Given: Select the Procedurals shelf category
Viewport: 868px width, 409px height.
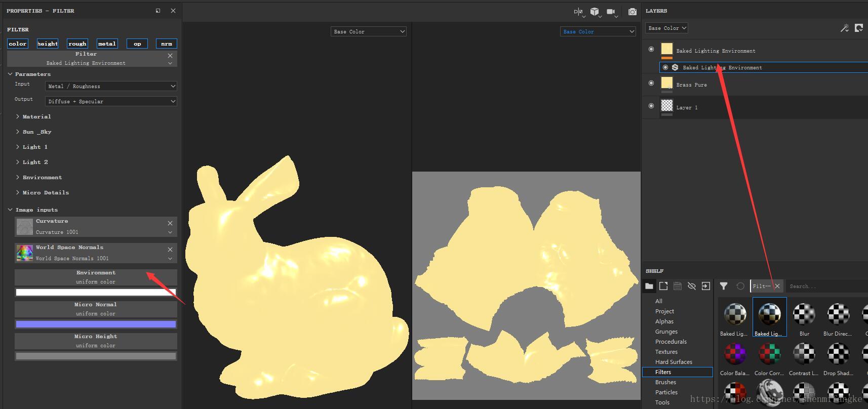Looking at the screenshot, I should pos(671,342).
